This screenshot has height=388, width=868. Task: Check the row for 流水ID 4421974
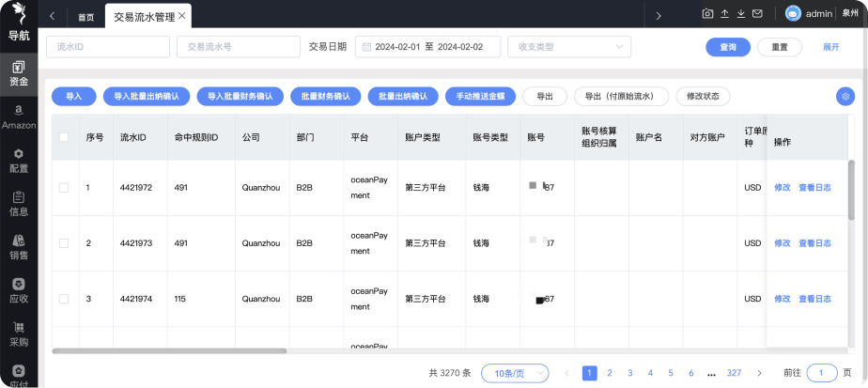point(64,299)
